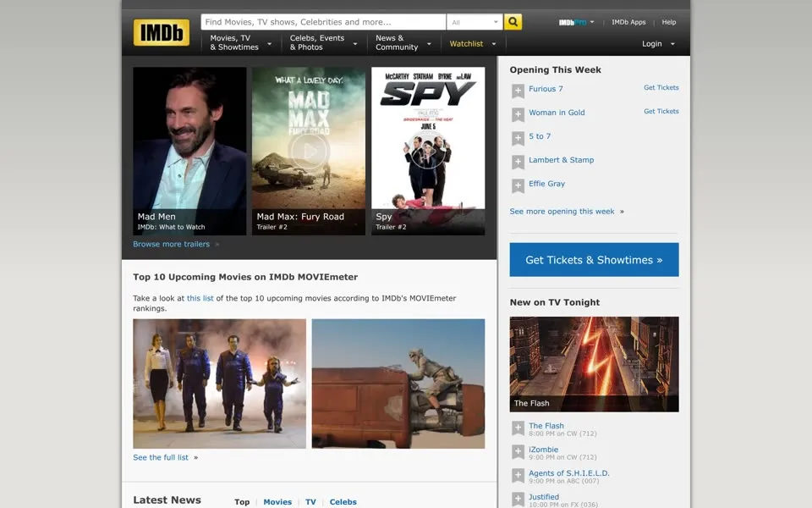Screen dimensions: 812x508
Task: Browse more trailers link
Action: (171, 244)
